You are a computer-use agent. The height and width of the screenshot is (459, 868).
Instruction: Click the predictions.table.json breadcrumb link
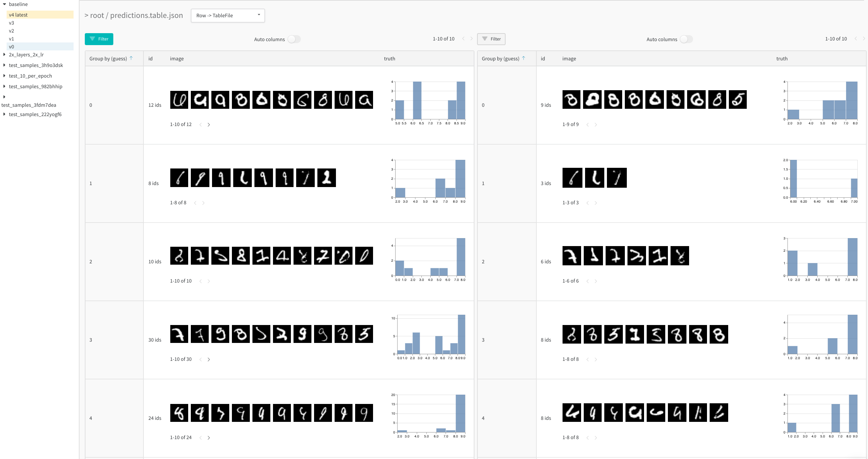tap(146, 15)
